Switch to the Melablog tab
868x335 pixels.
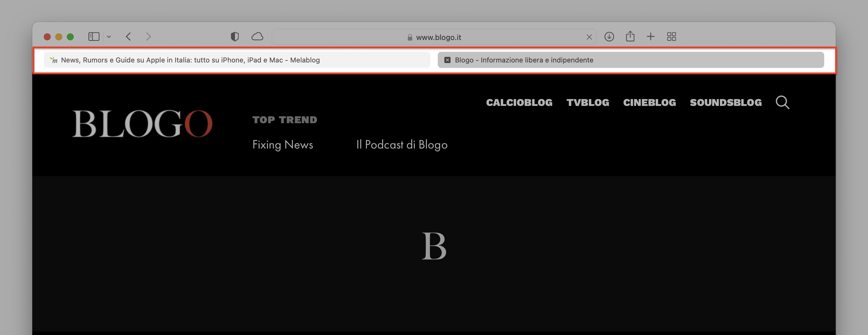(237, 60)
